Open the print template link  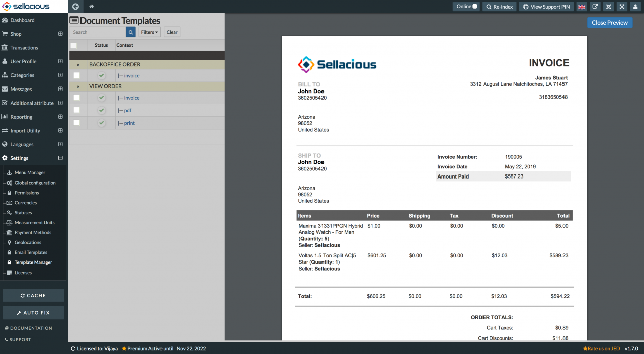pyautogui.click(x=129, y=123)
